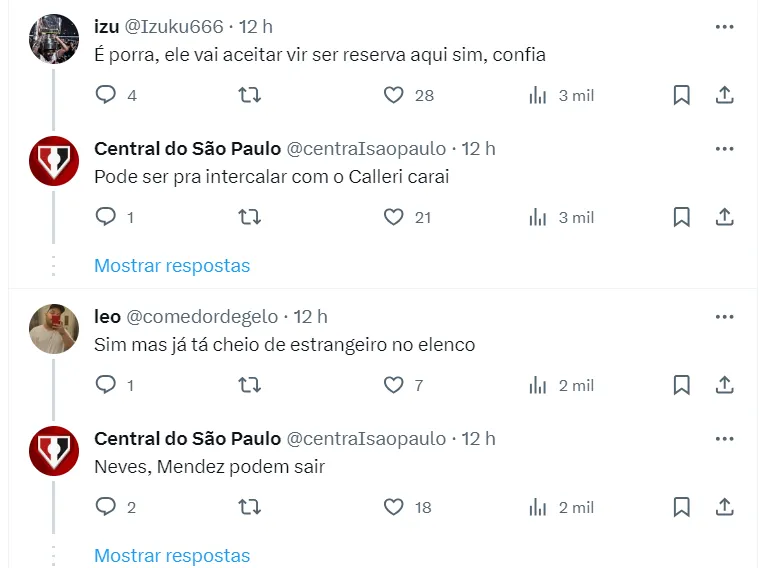Reply to izu's tweet
The width and height of the screenshot is (760, 568).
(106, 95)
